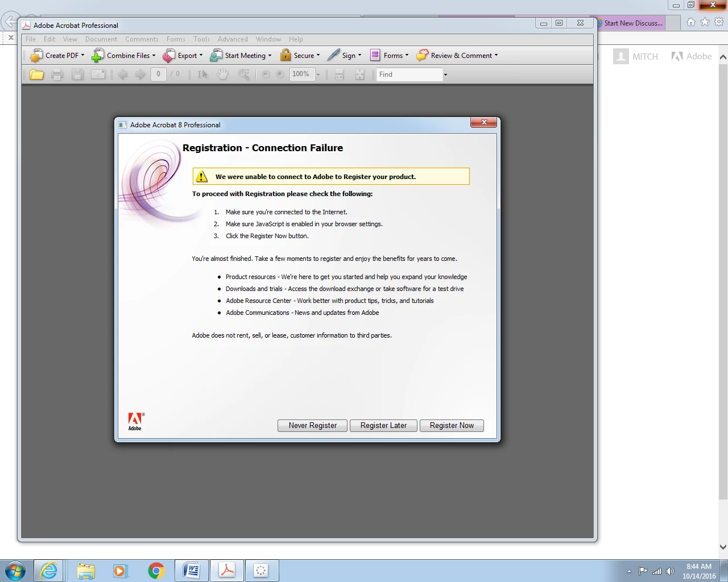728x582 pixels.
Task: Click the Zoom Out minus icon
Action: 266,74
